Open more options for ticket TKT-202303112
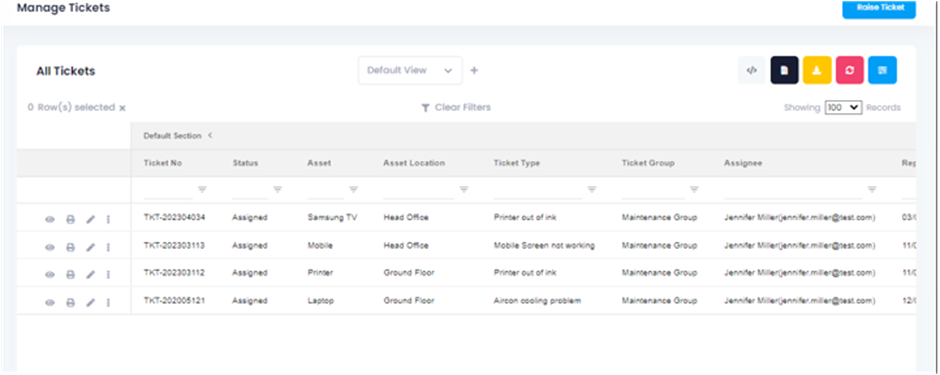Viewport: 940px width, 375px height. pyautogui.click(x=109, y=275)
